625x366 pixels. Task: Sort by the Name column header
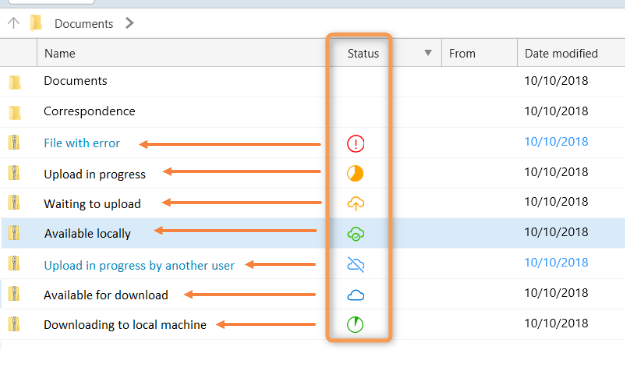point(60,53)
